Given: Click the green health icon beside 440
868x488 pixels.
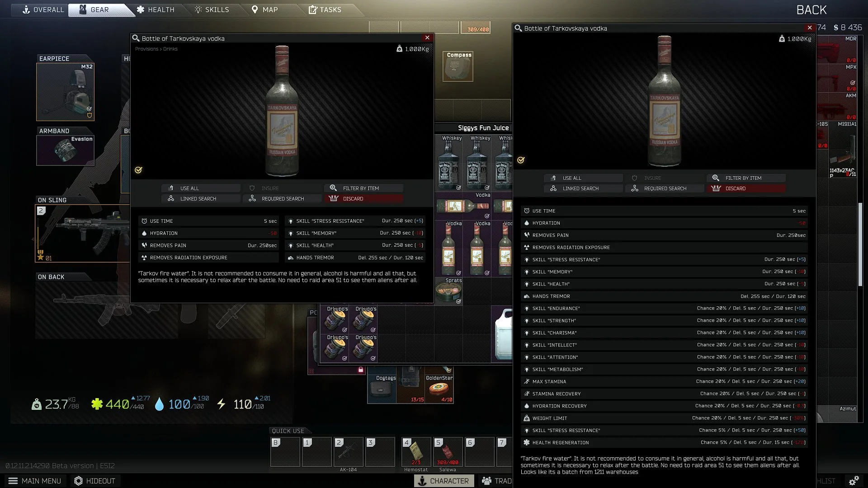Looking at the screenshot, I should 97,404.
